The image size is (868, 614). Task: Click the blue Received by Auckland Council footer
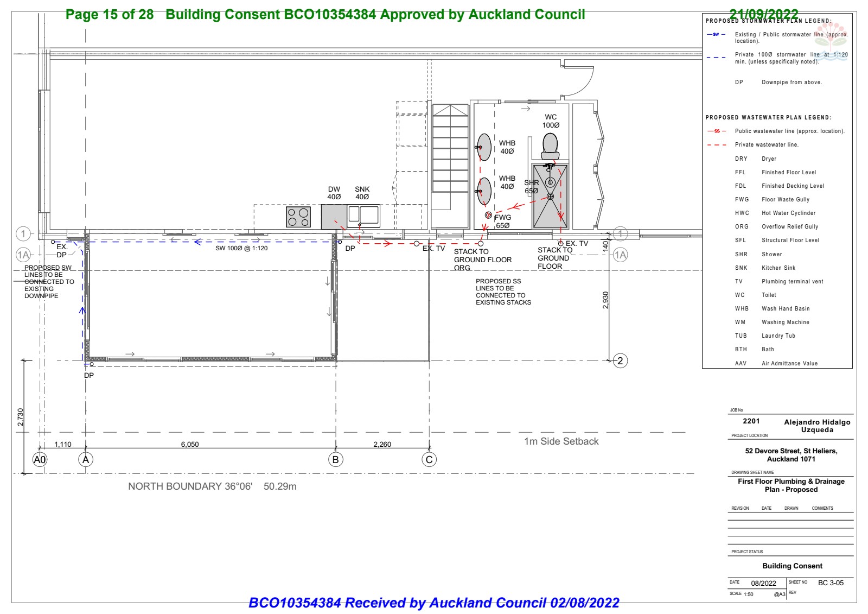434,603
